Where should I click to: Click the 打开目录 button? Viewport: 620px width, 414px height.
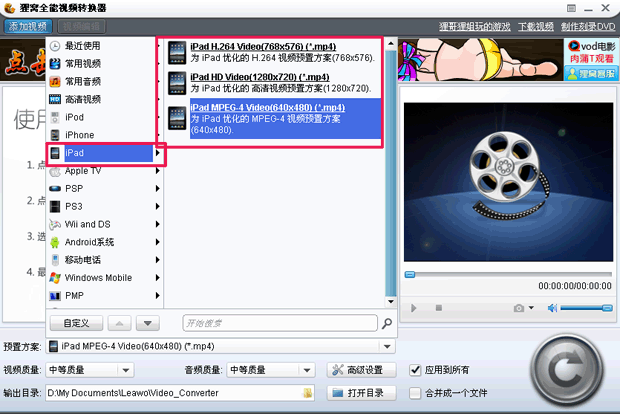[361, 393]
